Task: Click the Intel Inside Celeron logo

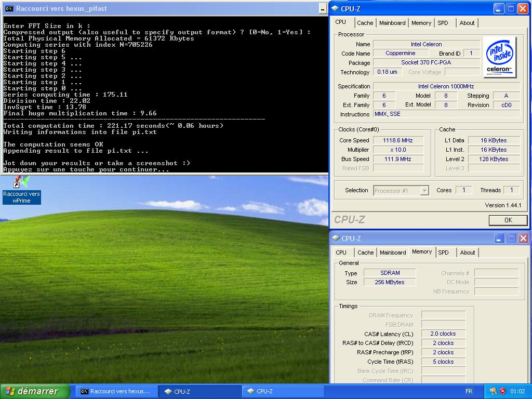Action: point(499,57)
